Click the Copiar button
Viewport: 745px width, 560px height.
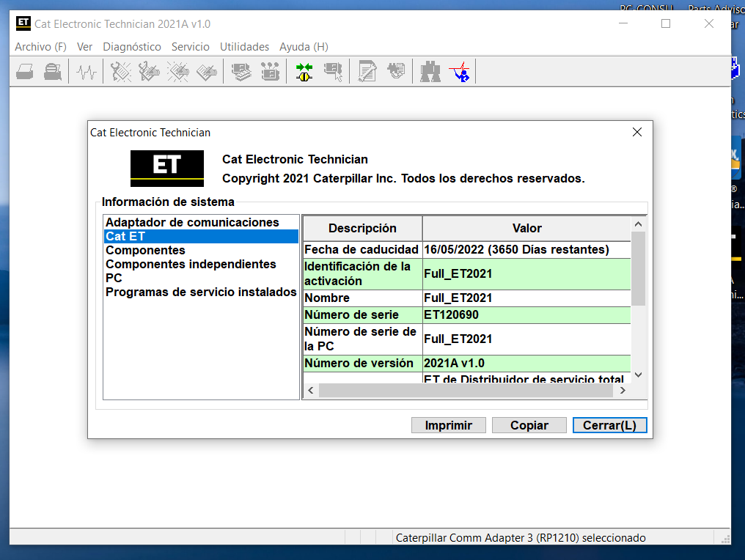tap(529, 425)
